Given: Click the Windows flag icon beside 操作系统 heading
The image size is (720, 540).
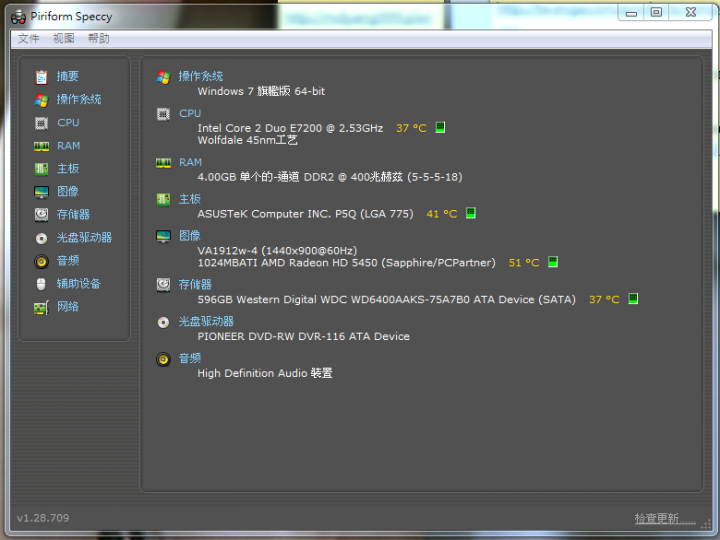Looking at the screenshot, I should pyautogui.click(x=163, y=77).
